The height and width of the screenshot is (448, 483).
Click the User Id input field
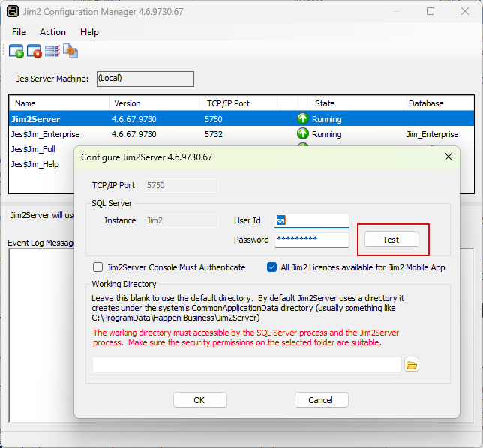(311, 220)
